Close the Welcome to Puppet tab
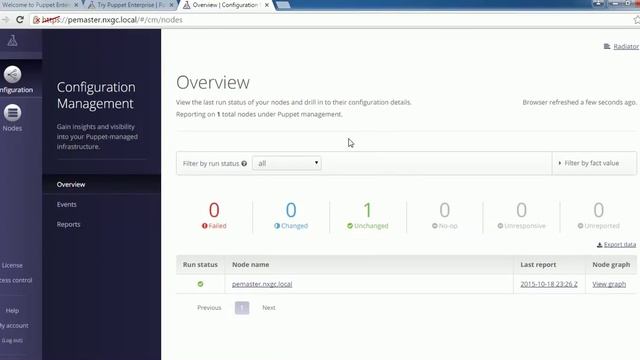The width and height of the screenshot is (640, 360). pos(76,5)
